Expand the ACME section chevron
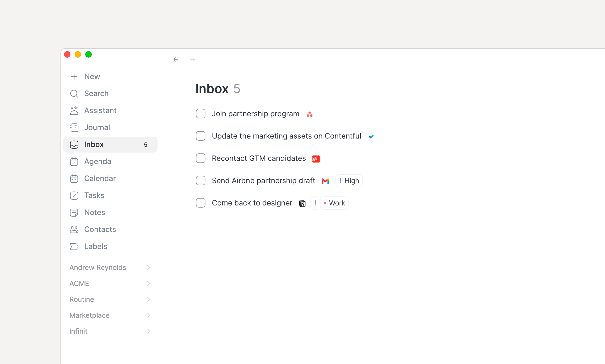605x364 pixels. point(149,283)
